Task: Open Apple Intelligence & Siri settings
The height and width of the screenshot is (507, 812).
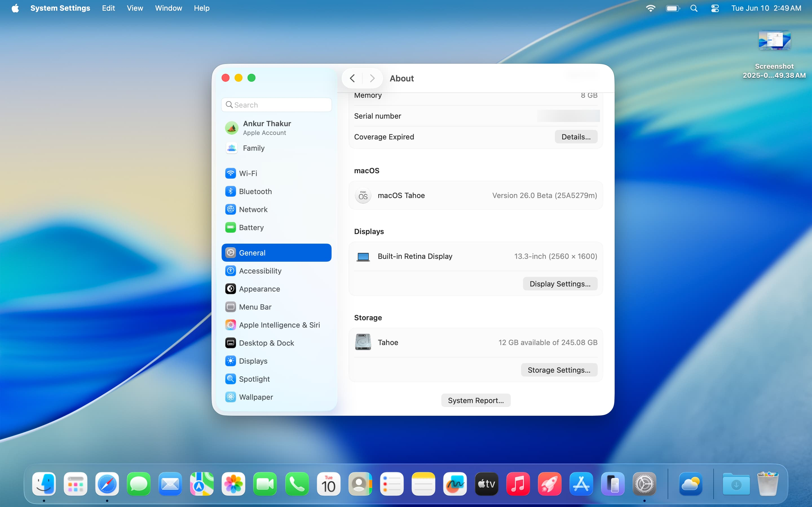Action: coord(279,325)
